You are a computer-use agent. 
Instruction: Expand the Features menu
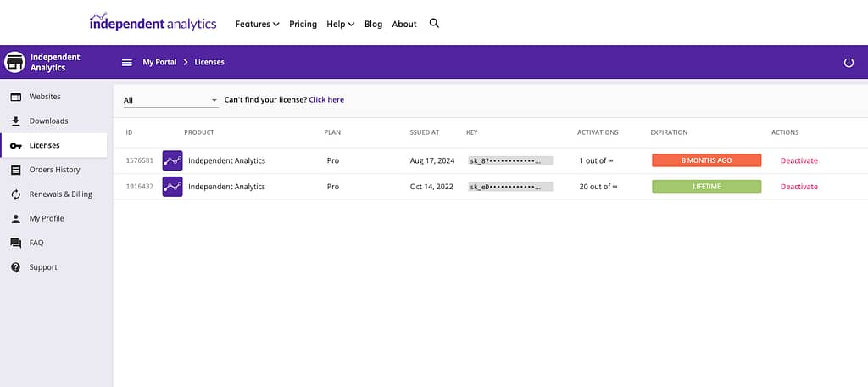(257, 25)
